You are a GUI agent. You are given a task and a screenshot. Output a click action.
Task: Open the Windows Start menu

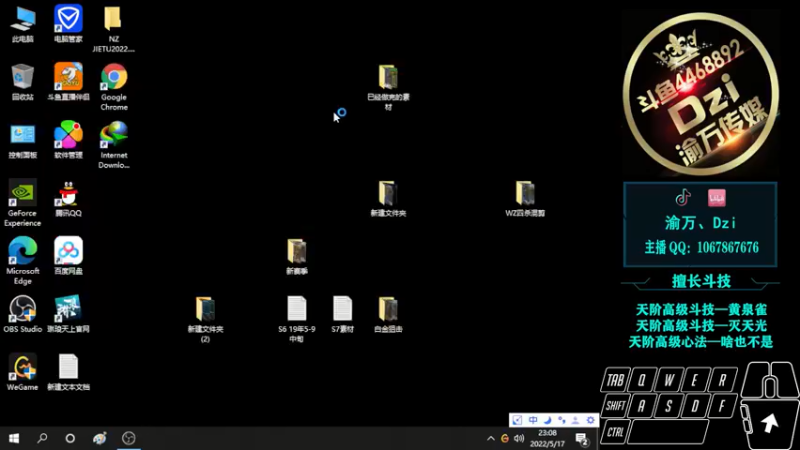pos(14,438)
